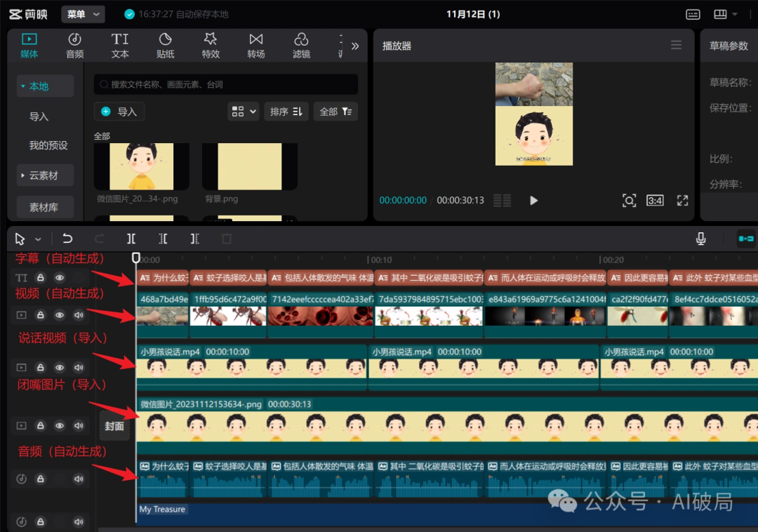This screenshot has width=758, height=532.
Task: Open the keyboard shortcuts icon
Action: (x=693, y=15)
